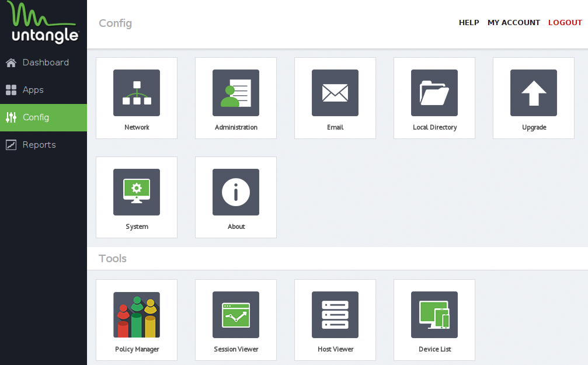Viewport: 588px width, 365px height.
Task: Go to Dashboard in the sidebar
Action: pyautogui.click(x=43, y=62)
